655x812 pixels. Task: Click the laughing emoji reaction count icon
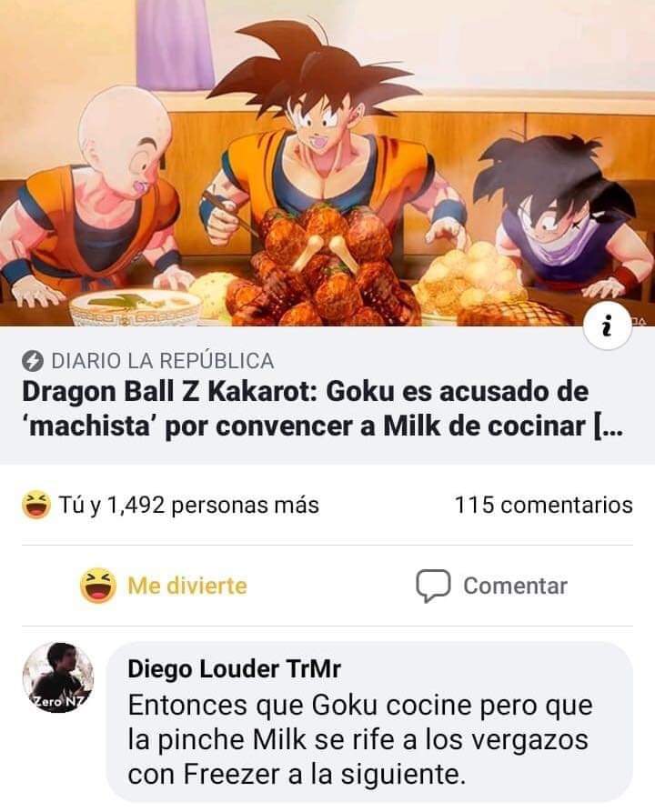[x=35, y=505]
